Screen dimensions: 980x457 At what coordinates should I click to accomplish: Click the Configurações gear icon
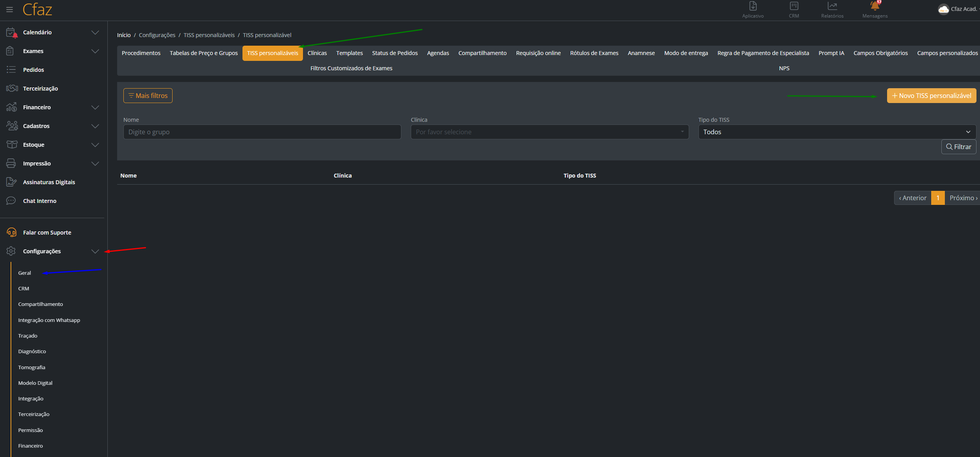click(11, 251)
